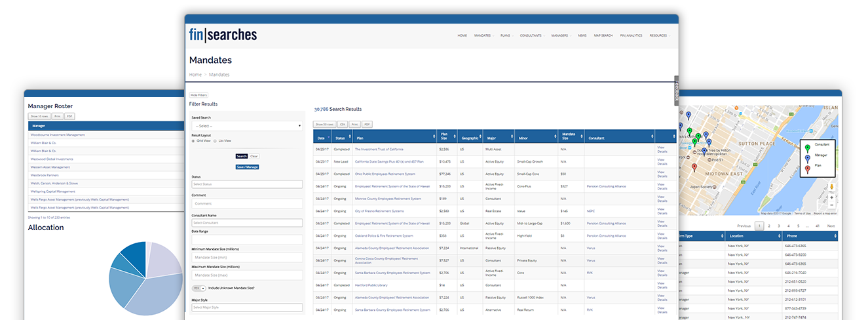Click the map zoom in plus icon
The image size is (868, 320).
pos(831,197)
